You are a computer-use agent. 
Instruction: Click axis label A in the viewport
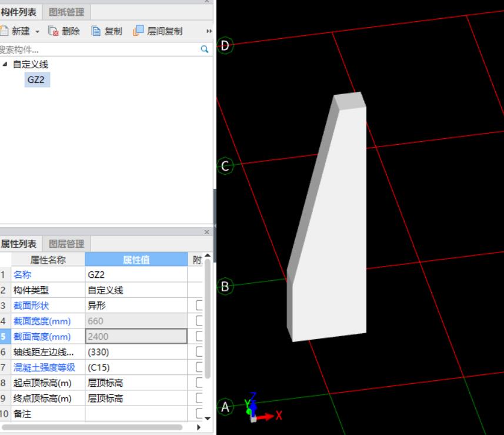point(225,407)
